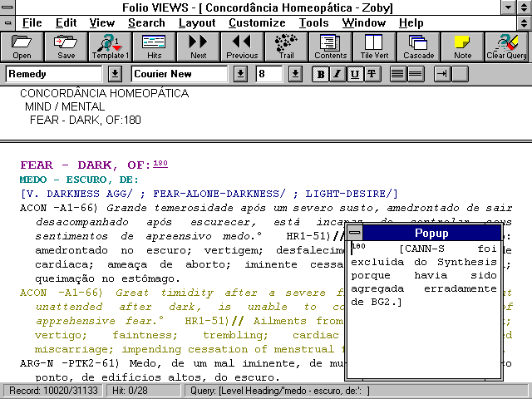Viewport: 532px width, 399px height.
Task: Click the Popup title bar
Action: pyautogui.click(x=431, y=233)
